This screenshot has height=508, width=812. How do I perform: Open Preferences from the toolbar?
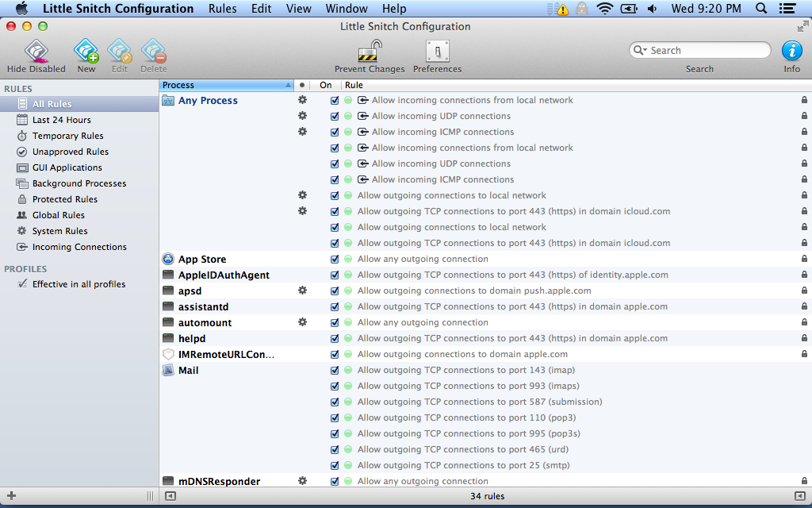pyautogui.click(x=437, y=52)
